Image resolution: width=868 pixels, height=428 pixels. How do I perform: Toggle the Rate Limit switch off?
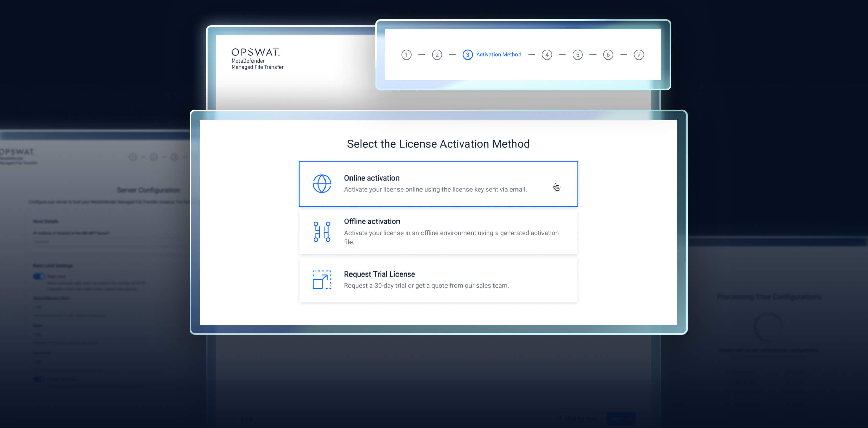[38, 276]
